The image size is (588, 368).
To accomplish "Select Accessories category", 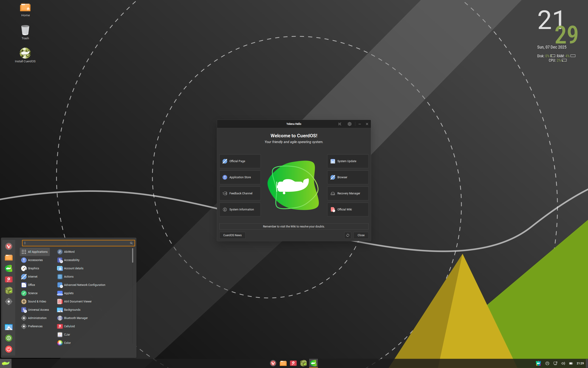I will pyautogui.click(x=35, y=260).
